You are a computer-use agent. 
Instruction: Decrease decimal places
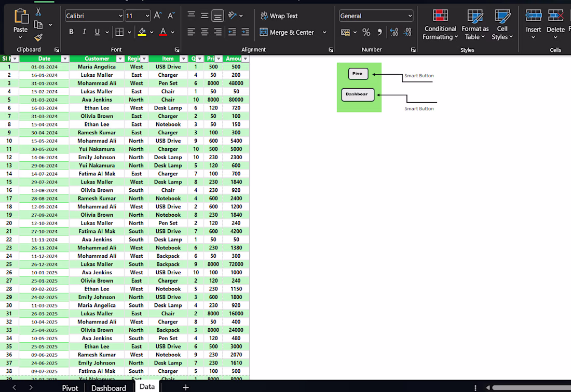[407, 32]
